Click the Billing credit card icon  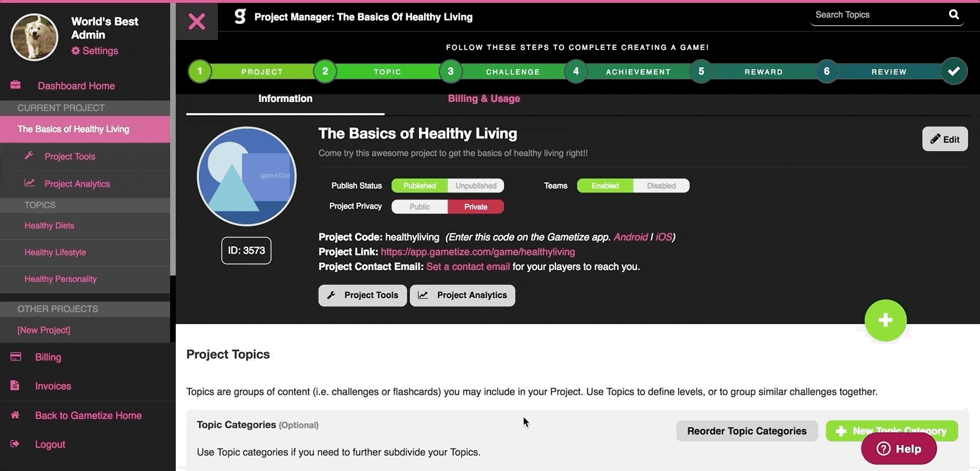tap(15, 356)
